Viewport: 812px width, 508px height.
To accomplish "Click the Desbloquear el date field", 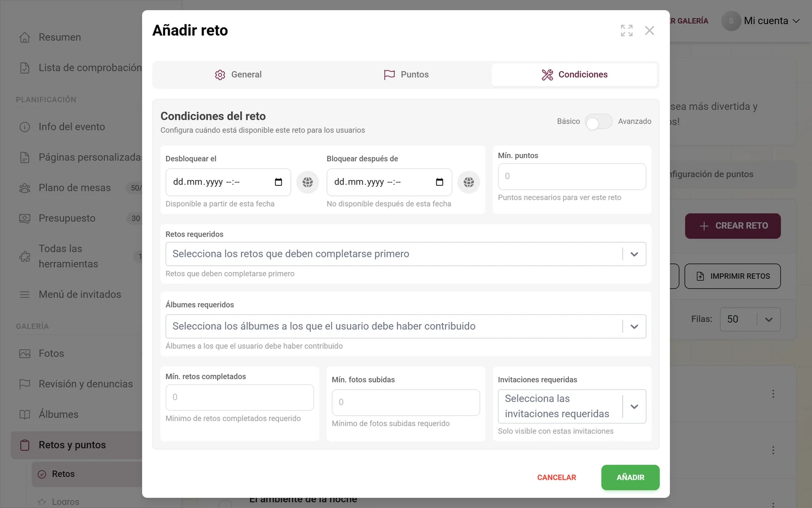I will click(x=228, y=182).
